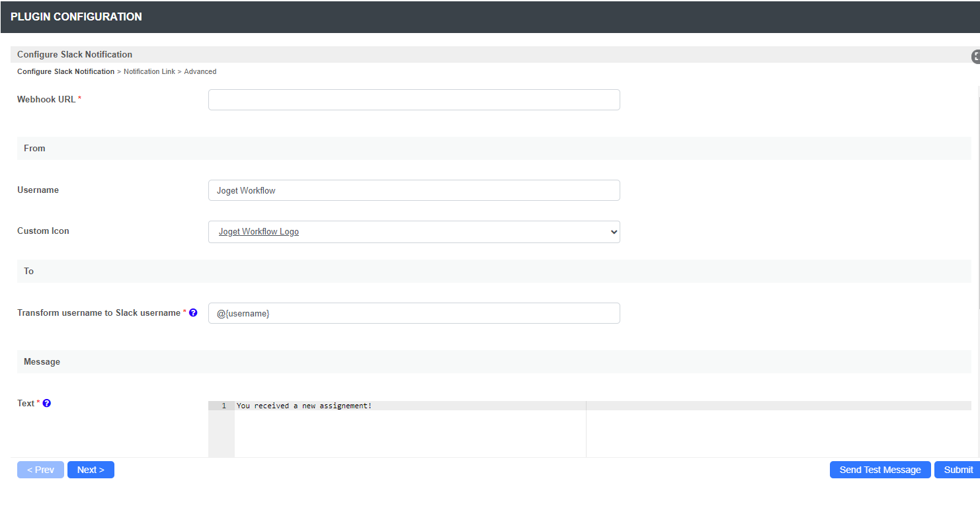Open the Custom Icon dropdown
Screen dimensions: 980x512
[x=414, y=232]
